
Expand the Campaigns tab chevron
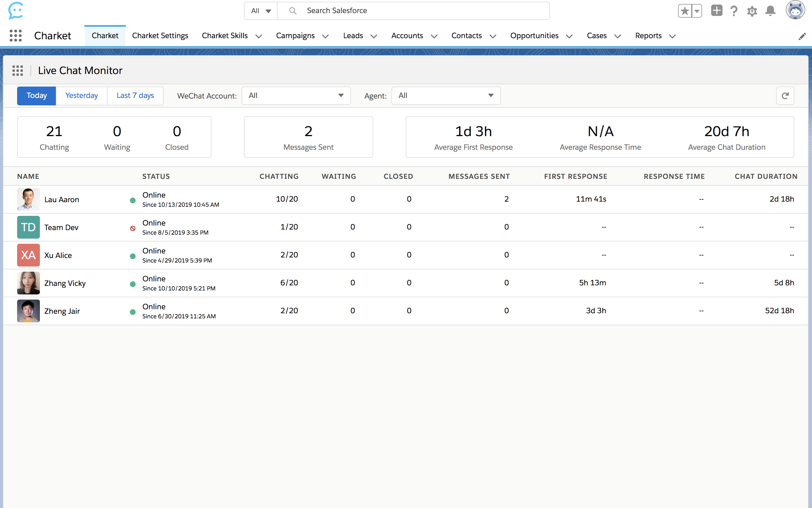325,36
